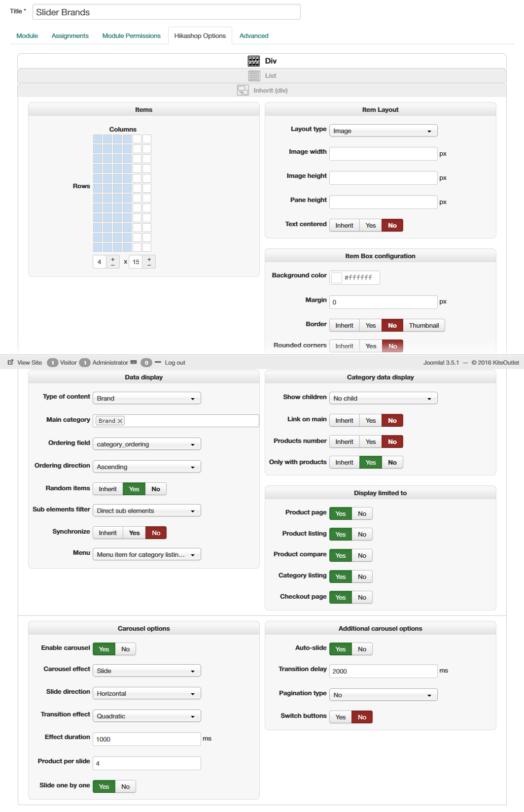
Task: Click the Joomla! 3.5.1 version text
Action: 441,363
